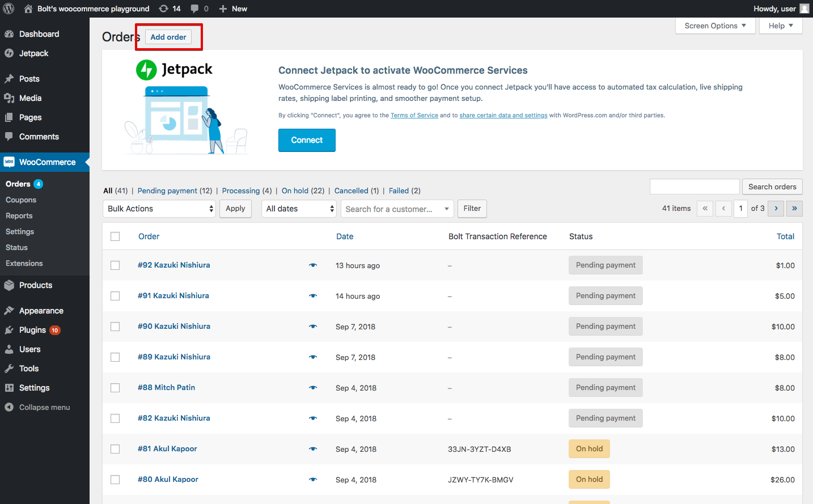This screenshot has height=504, width=813.
Task: Click the Comments sidebar icon
Action: (9, 137)
